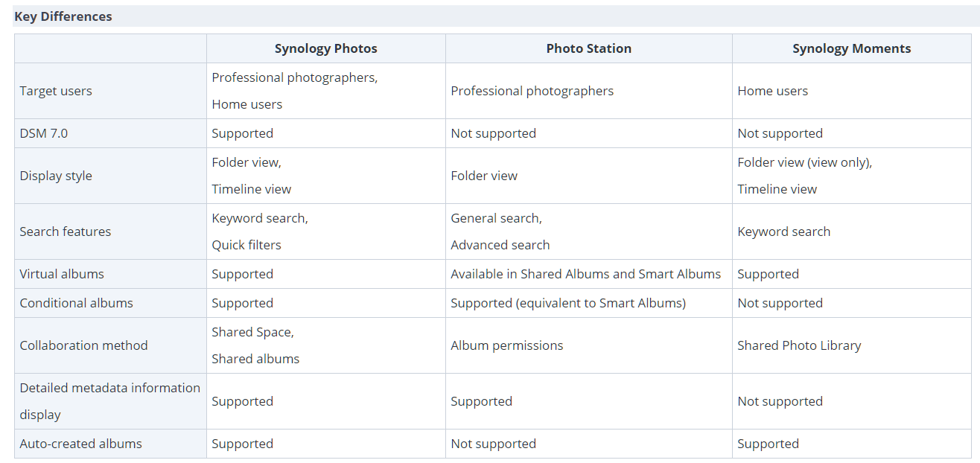Select the Home users cell under Synology Moments

(x=772, y=91)
